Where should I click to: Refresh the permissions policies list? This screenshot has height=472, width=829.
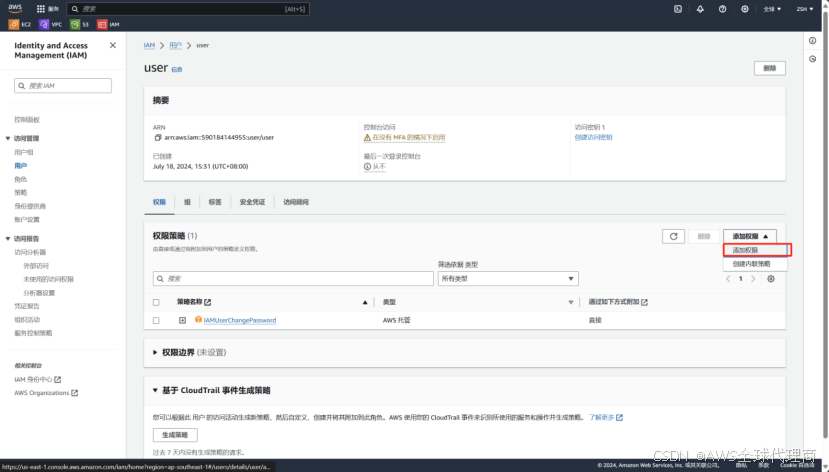[x=674, y=236]
